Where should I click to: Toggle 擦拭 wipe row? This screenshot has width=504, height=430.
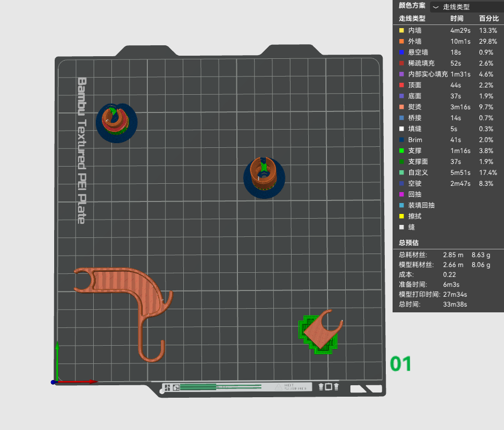coord(448,216)
